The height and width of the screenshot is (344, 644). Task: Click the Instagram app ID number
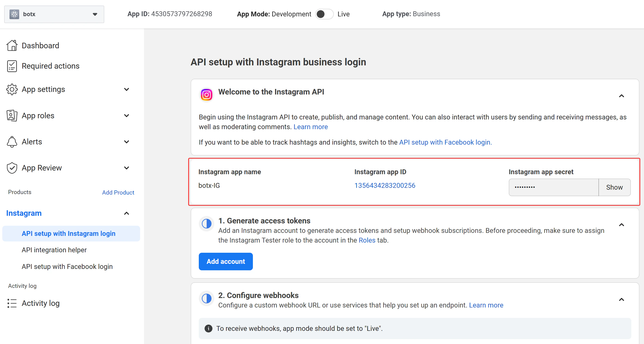pos(385,186)
